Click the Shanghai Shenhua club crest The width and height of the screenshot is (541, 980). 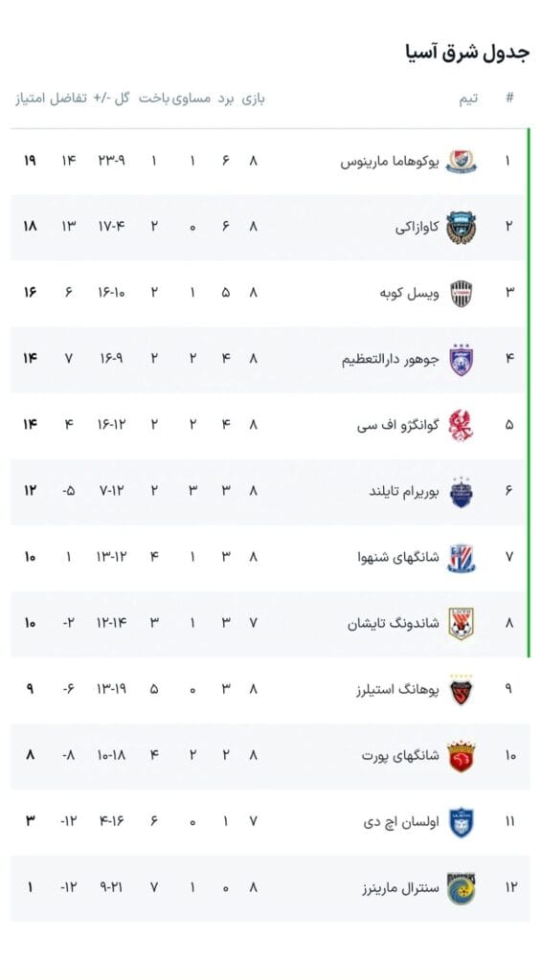tap(461, 558)
